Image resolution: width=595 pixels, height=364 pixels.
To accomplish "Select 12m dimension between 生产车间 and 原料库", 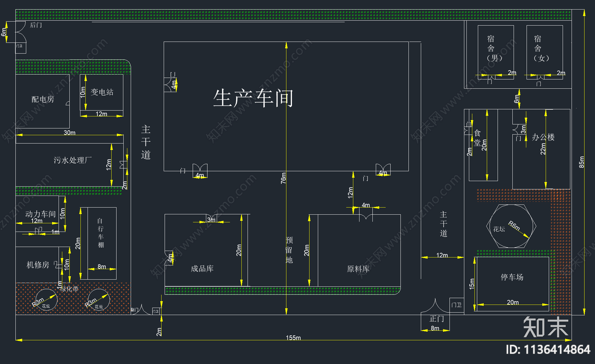I will pyautogui.click(x=350, y=193).
